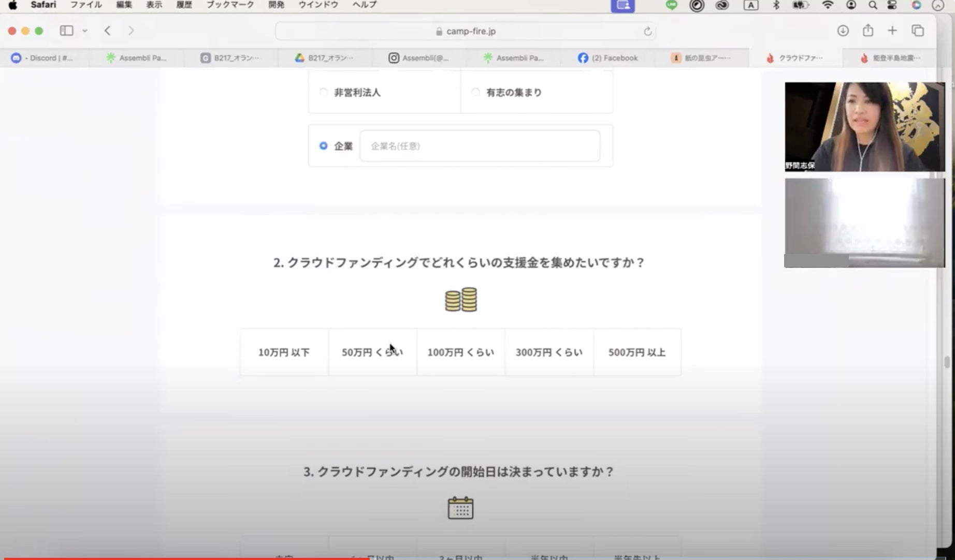Select the 非営利法人 radio button
This screenshot has height=560, width=955.
pos(324,92)
